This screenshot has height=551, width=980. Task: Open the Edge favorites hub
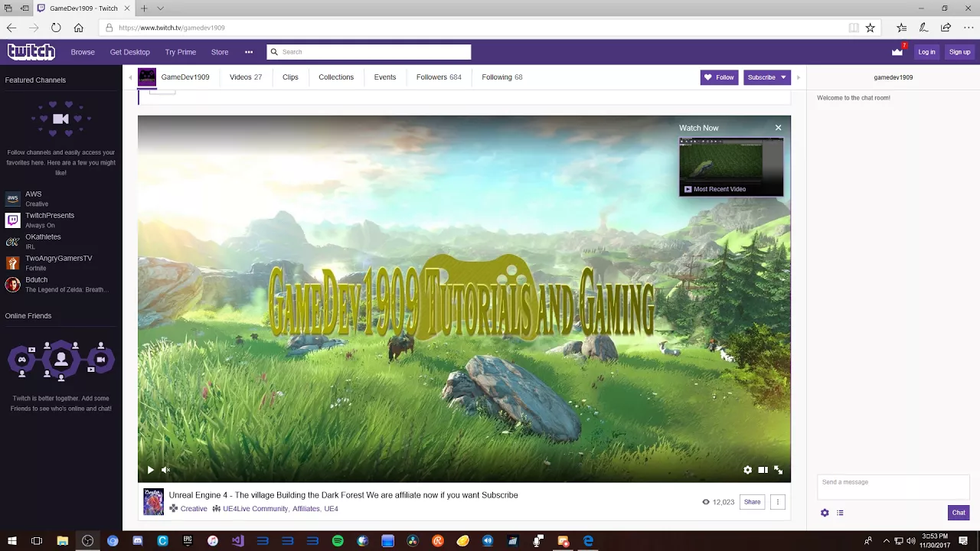point(902,28)
